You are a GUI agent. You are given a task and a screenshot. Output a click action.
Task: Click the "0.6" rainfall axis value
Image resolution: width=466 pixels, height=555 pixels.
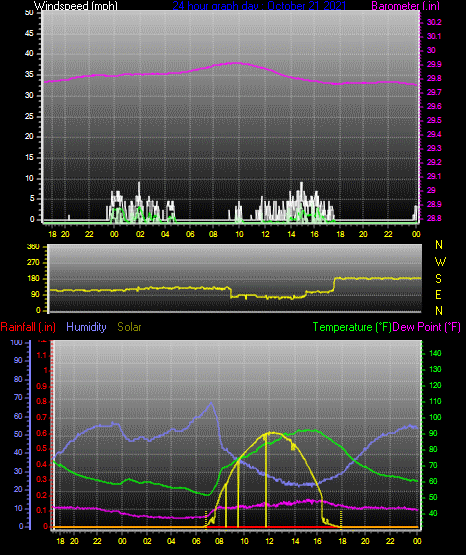point(42,433)
